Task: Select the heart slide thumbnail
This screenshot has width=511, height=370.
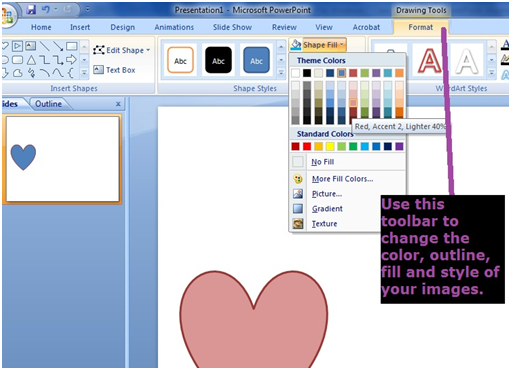Action: (63, 159)
